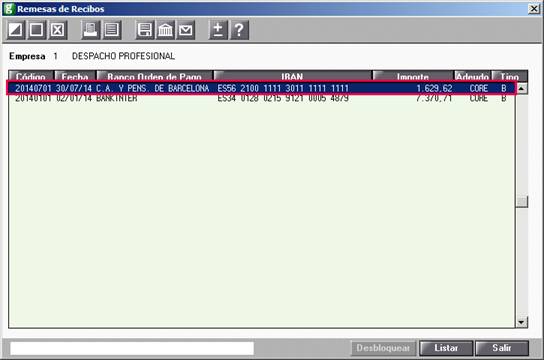Click the floppy disk save icon

pyautogui.click(x=144, y=30)
